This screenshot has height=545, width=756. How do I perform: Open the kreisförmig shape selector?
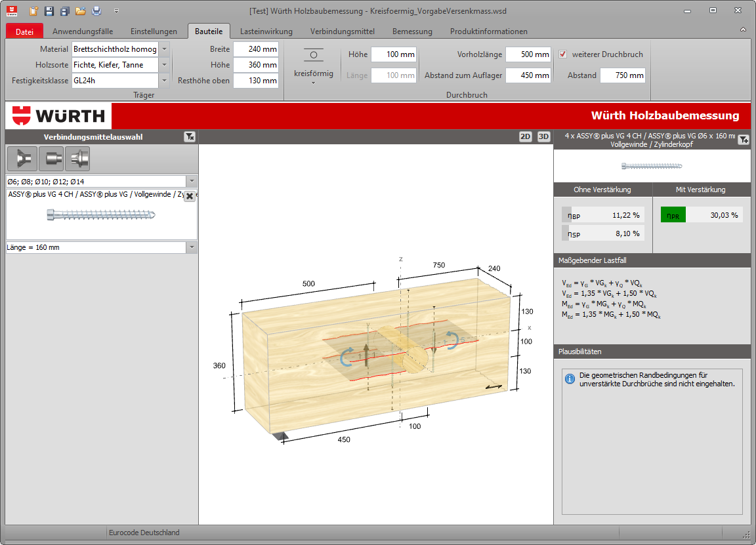(314, 66)
